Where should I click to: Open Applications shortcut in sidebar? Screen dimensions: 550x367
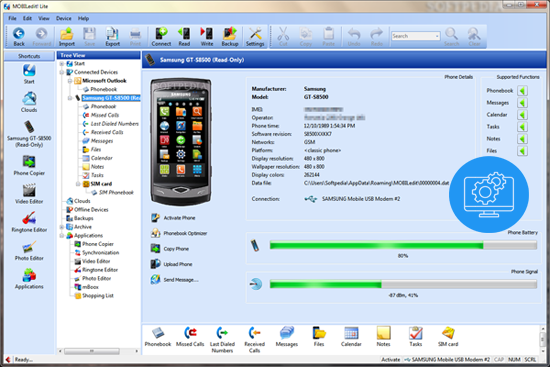[x=29, y=279]
